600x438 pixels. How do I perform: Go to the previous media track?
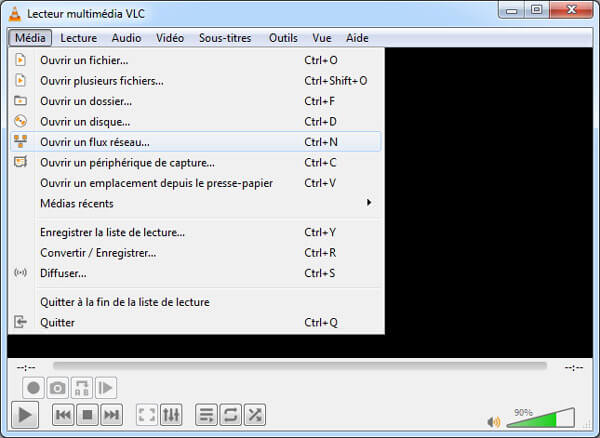click(63, 415)
